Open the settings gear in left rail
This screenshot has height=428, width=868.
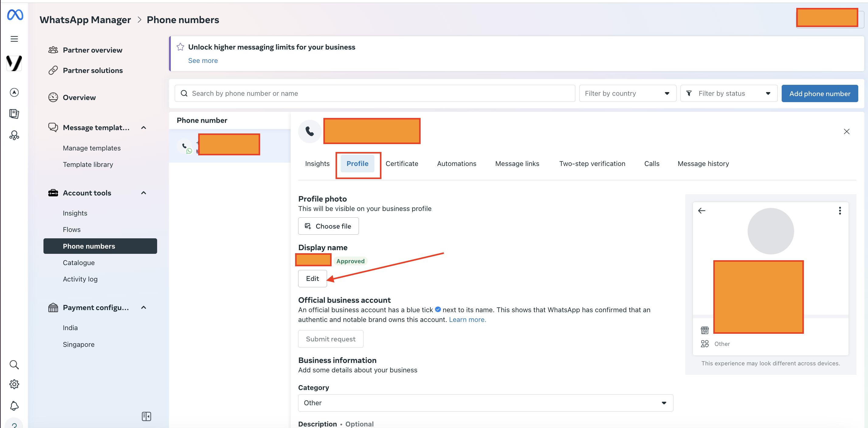tap(14, 384)
